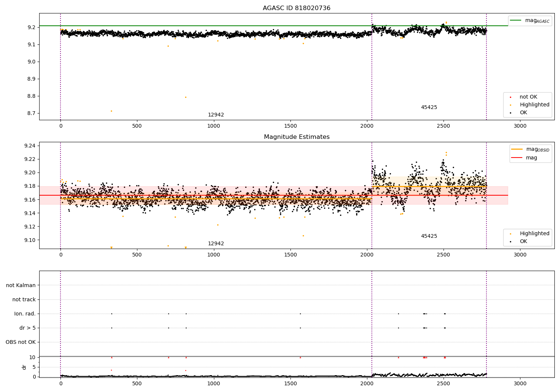
Task: Click the 2000 x-tick in Magnitude Estimates plot
Action: tap(367, 255)
